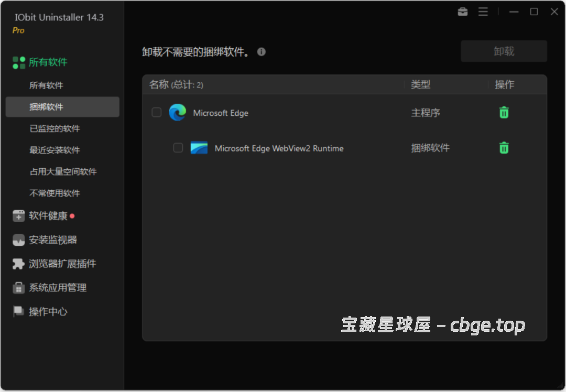Check the Microsoft Edge WebView2 Runtime checkbox

coord(177,148)
